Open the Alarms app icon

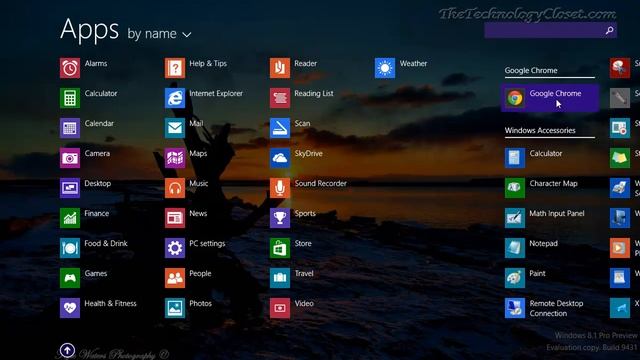pyautogui.click(x=70, y=68)
